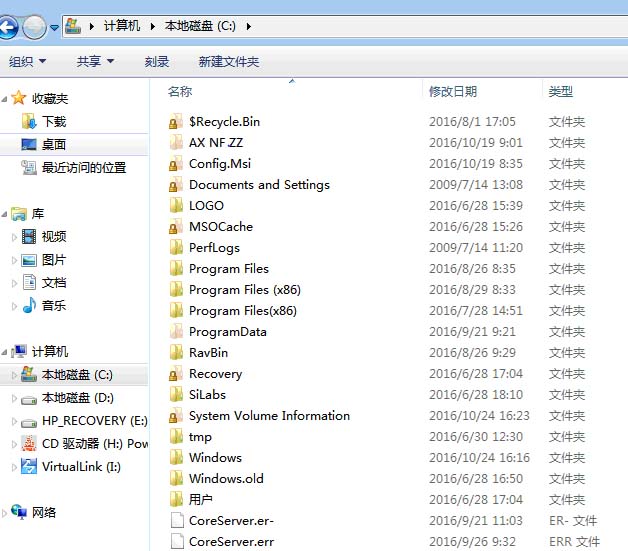Open the 文档 library icon
This screenshot has width=628, height=551.
tap(29, 282)
